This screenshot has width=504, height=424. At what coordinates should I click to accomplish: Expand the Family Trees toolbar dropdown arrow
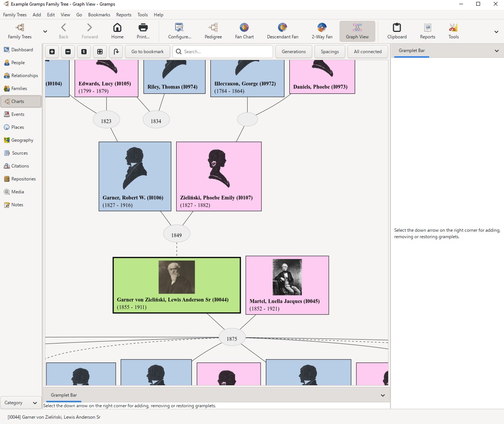(x=45, y=32)
